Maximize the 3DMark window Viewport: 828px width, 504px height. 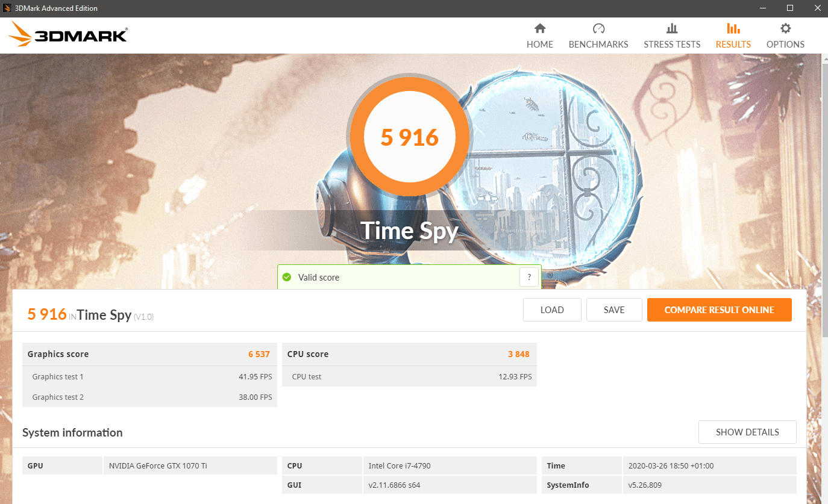(789, 8)
